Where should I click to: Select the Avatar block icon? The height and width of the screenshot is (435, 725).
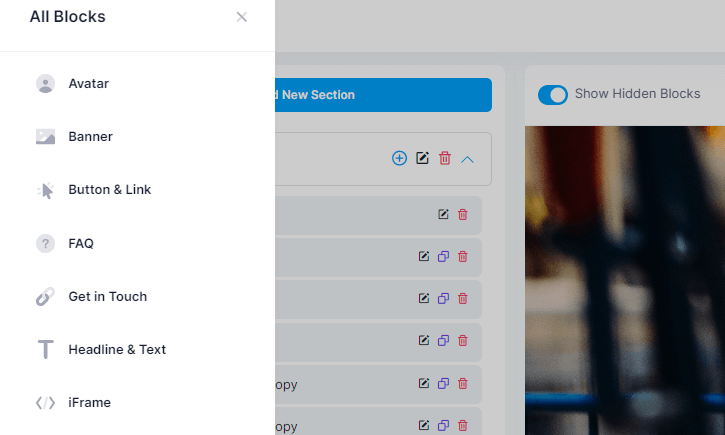(x=45, y=84)
